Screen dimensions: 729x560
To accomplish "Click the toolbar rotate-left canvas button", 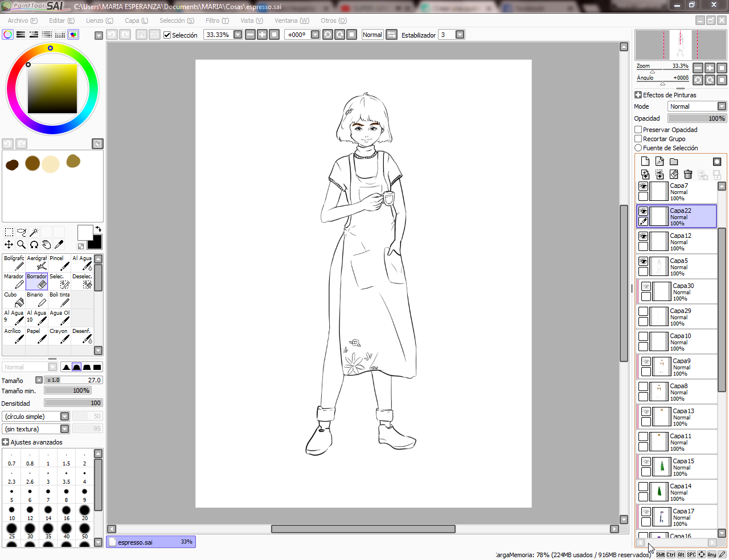I will [327, 35].
